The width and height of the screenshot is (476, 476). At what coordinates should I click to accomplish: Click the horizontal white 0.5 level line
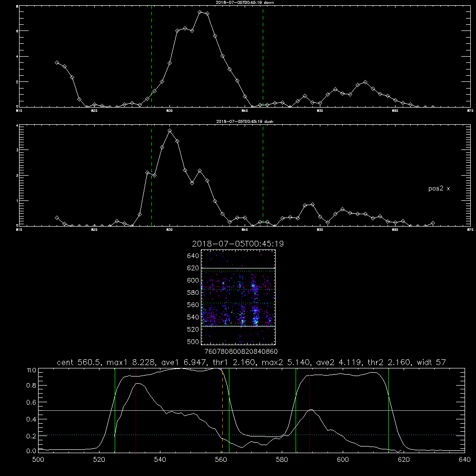pos(251,410)
